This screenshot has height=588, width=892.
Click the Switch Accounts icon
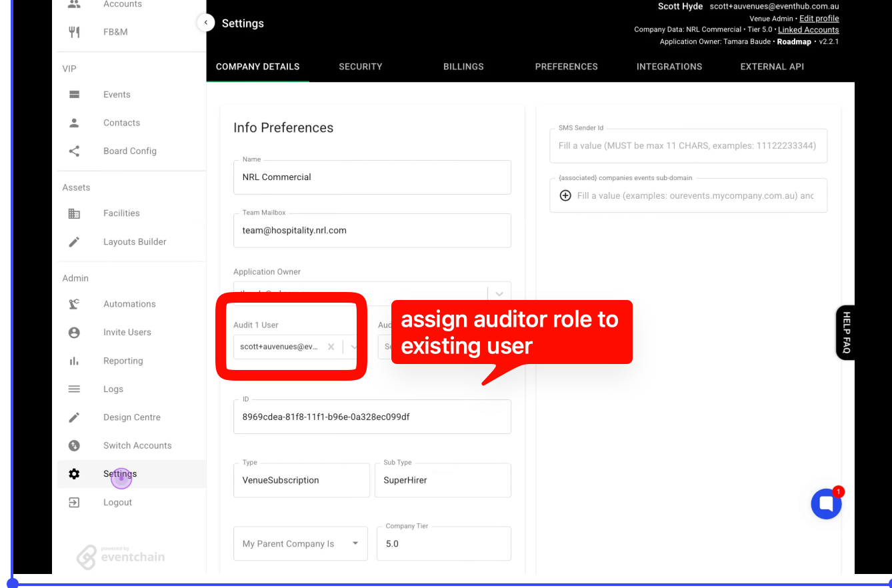click(74, 445)
